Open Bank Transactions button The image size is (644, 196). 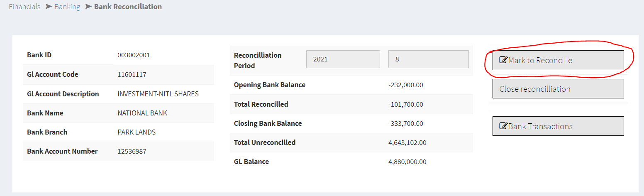click(x=558, y=126)
